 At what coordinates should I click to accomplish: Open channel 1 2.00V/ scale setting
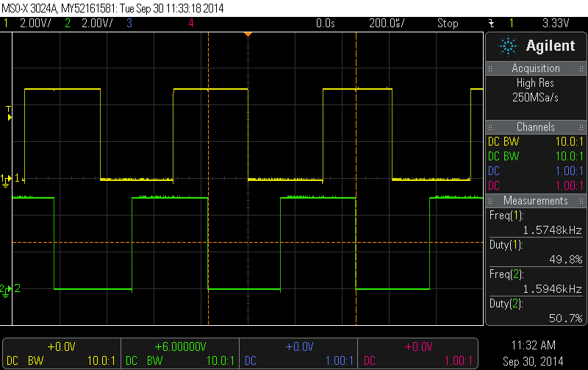35,24
